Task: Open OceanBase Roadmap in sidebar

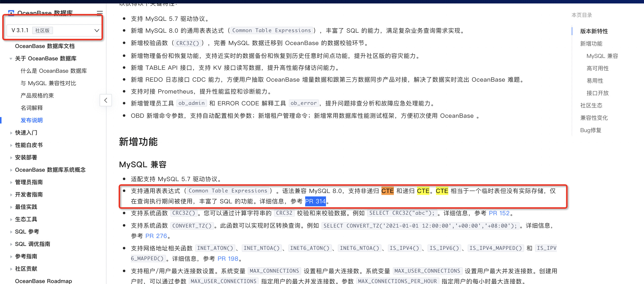Action: 44,281
